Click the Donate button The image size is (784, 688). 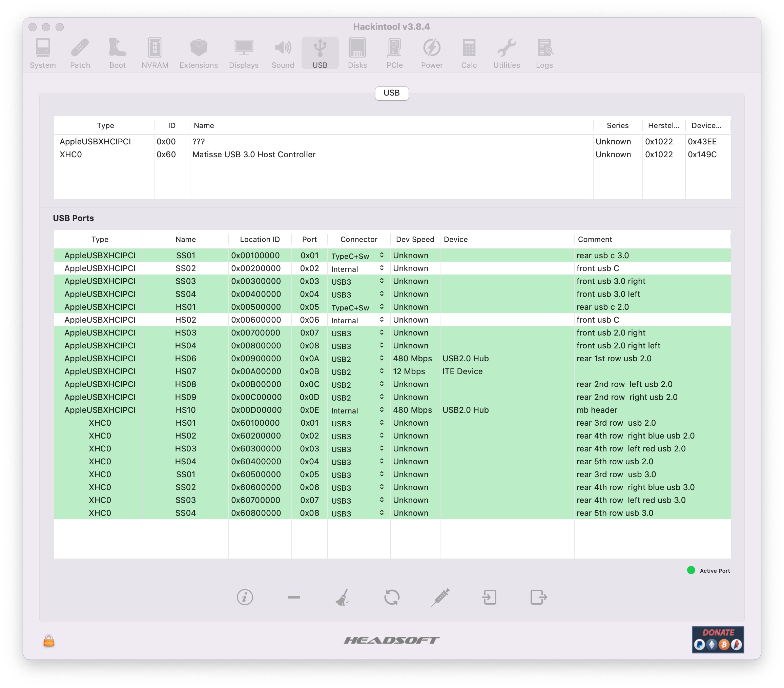tap(718, 640)
